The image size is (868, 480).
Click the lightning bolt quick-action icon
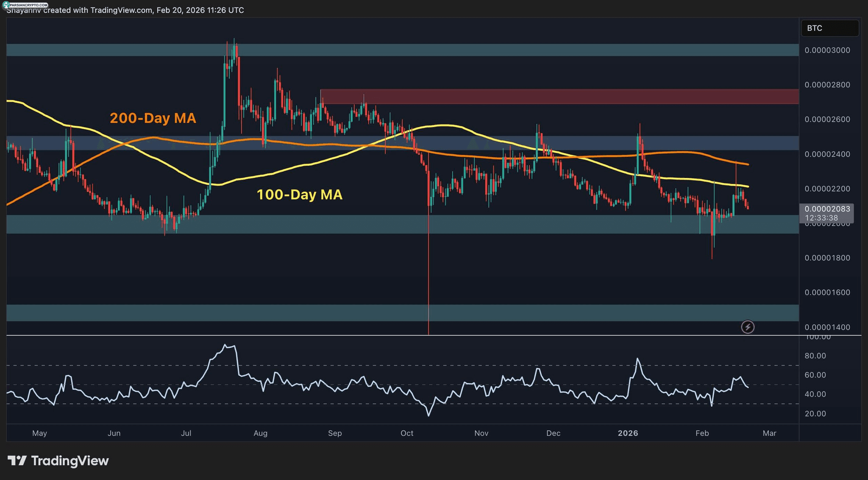(x=748, y=326)
